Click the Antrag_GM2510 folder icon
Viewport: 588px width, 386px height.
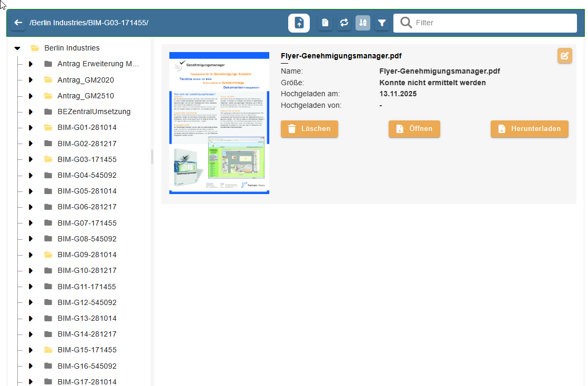click(x=48, y=96)
